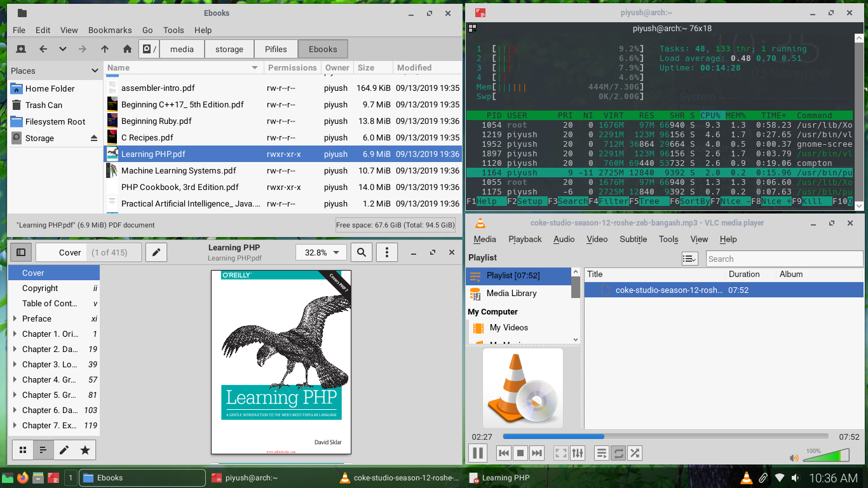Viewport: 868px width, 488px height.
Task: Adjust the VLC volume slider
Action: coord(826,454)
